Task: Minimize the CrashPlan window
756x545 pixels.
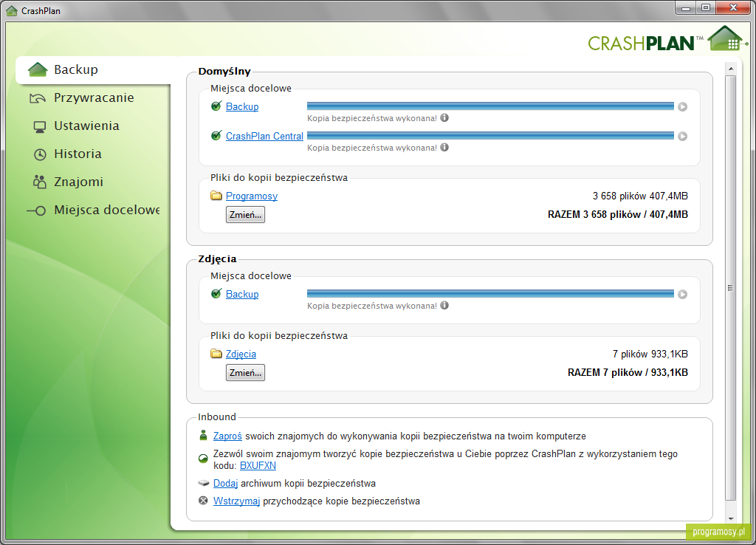Action: [686, 7]
